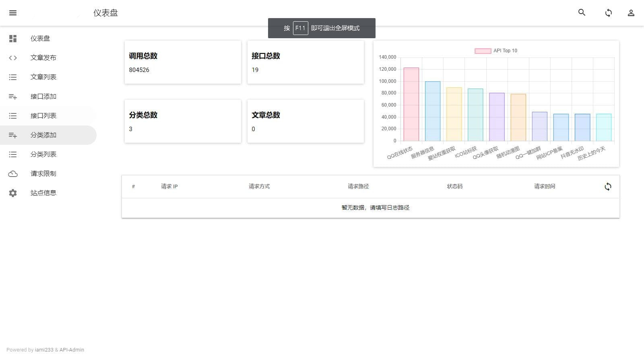Go to 仪表盘 in sidebar

(x=48, y=39)
